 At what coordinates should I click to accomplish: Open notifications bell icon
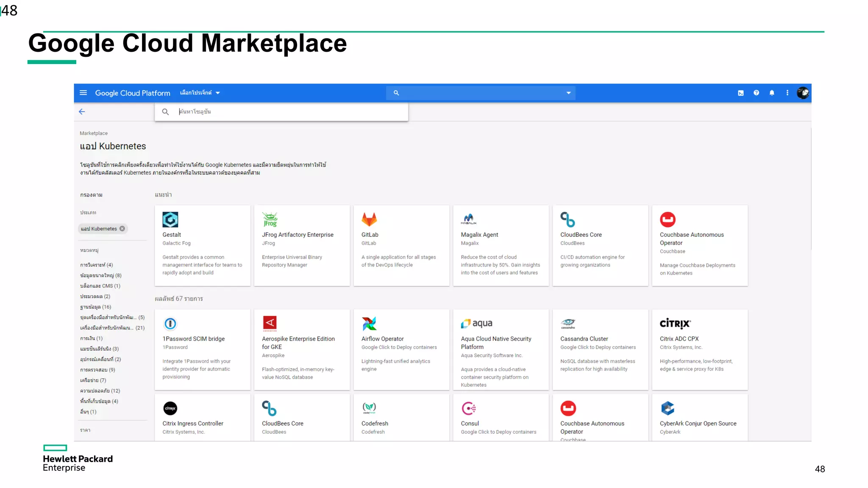point(772,93)
